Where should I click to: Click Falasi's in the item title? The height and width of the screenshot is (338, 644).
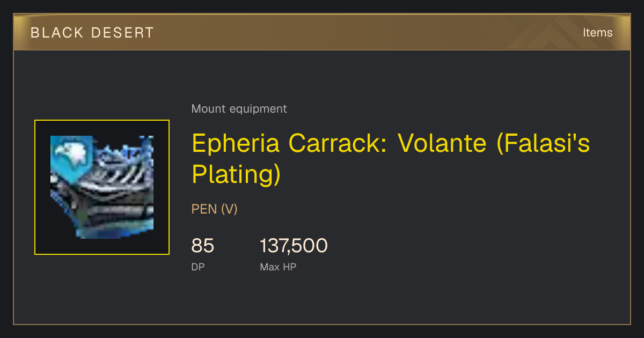tap(543, 143)
